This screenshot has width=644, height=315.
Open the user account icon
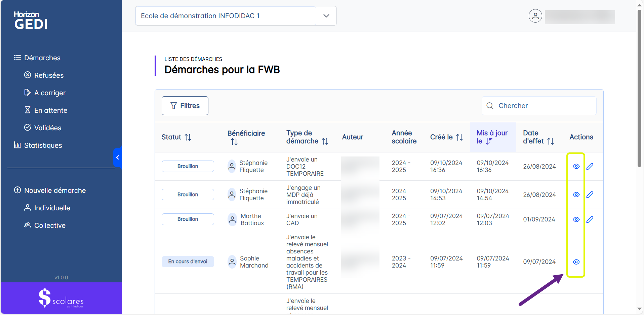[535, 16]
